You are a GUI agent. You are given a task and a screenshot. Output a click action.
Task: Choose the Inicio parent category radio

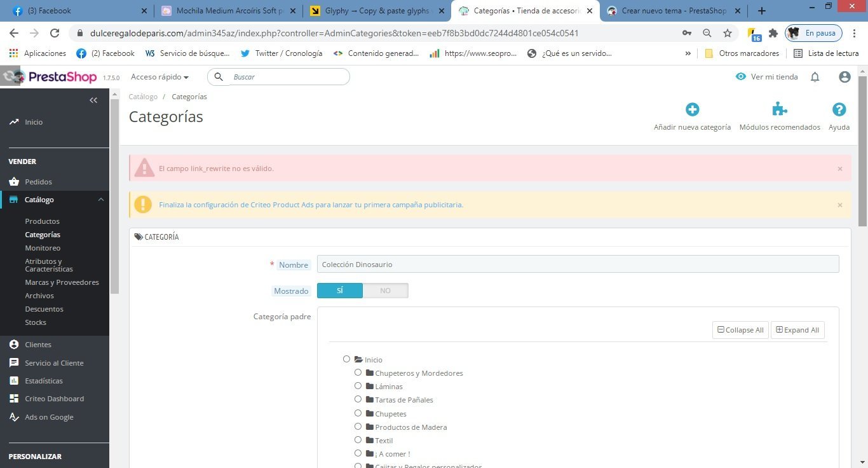tap(346, 359)
